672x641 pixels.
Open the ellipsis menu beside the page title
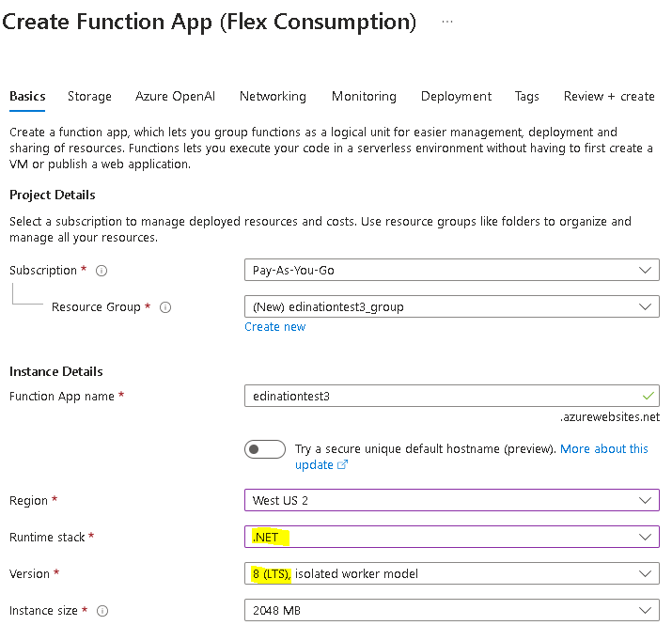(x=447, y=22)
